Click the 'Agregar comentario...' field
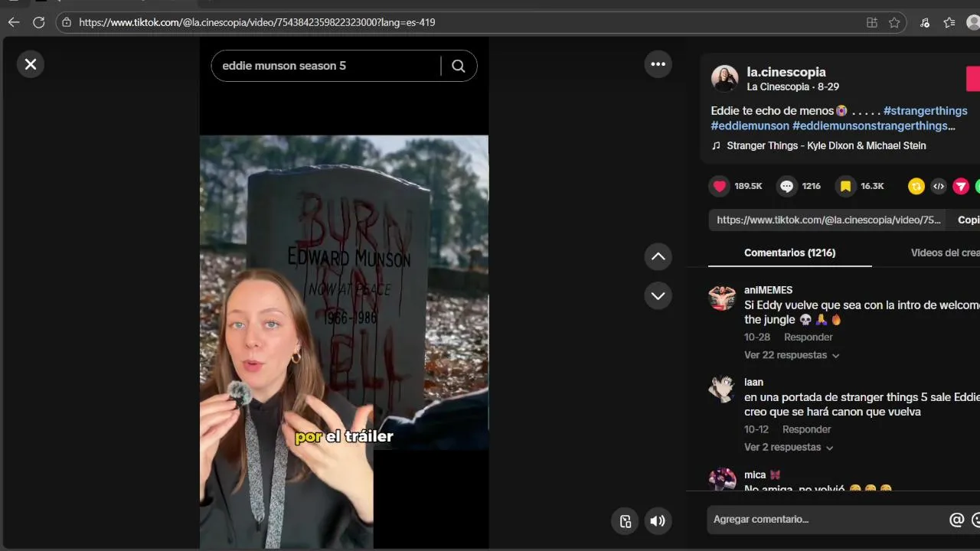The image size is (980, 551). click(x=827, y=520)
